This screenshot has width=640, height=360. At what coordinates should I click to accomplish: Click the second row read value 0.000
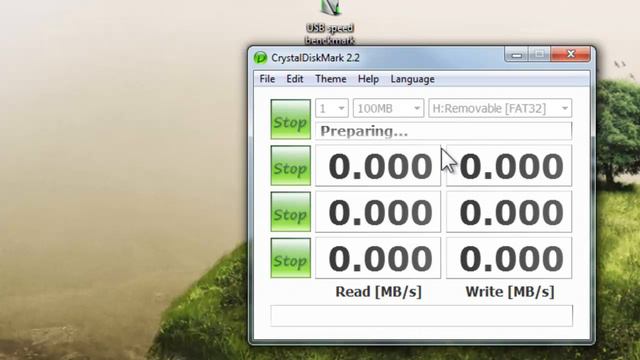[378, 212]
